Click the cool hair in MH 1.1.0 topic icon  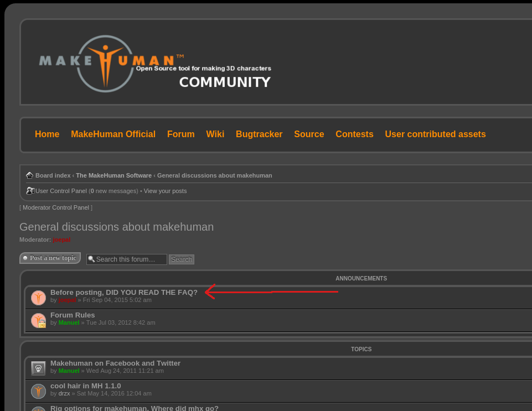click(38, 391)
